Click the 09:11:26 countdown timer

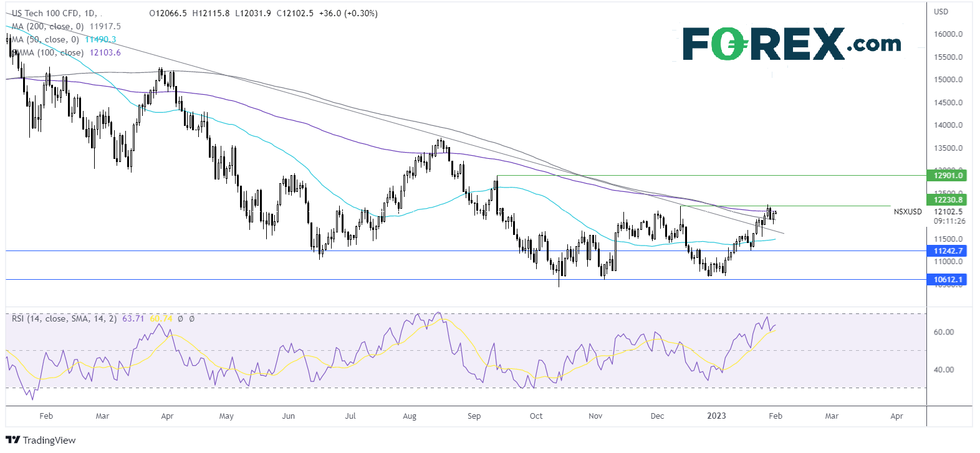(949, 221)
